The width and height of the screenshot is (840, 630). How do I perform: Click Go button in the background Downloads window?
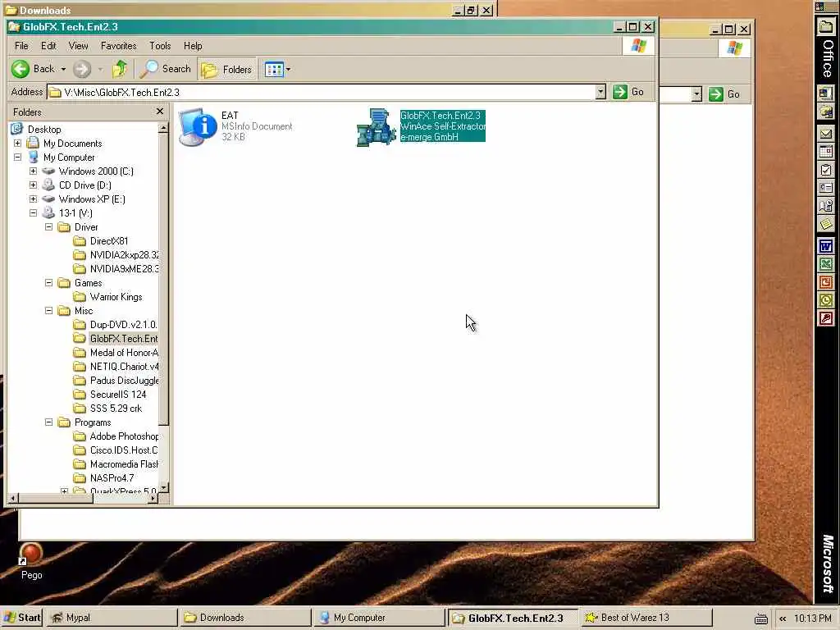pos(724,94)
